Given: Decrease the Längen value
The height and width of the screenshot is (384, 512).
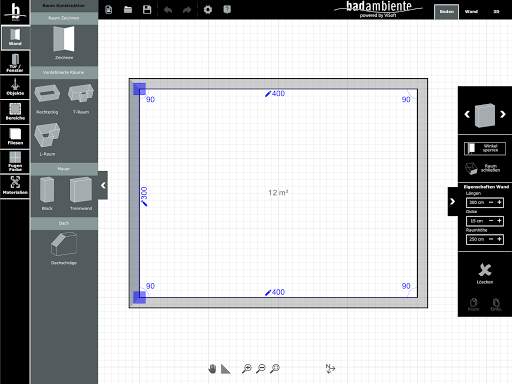Looking at the screenshot, I should coord(491,202).
